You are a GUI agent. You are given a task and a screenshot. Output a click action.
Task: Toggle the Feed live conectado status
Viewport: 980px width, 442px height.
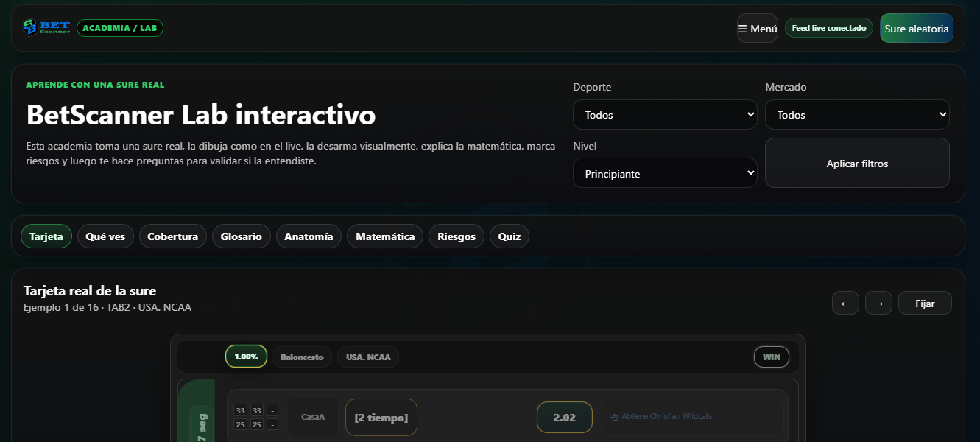pyautogui.click(x=828, y=27)
